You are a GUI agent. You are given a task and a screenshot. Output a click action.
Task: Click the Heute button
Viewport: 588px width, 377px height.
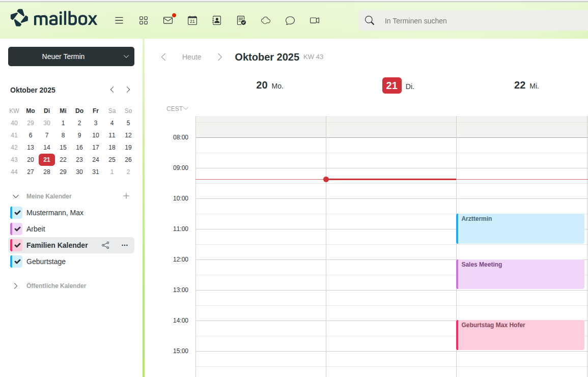coord(191,57)
